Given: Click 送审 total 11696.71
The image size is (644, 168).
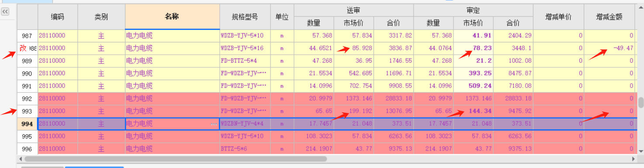Looking at the screenshot, I should pos(394,73).
